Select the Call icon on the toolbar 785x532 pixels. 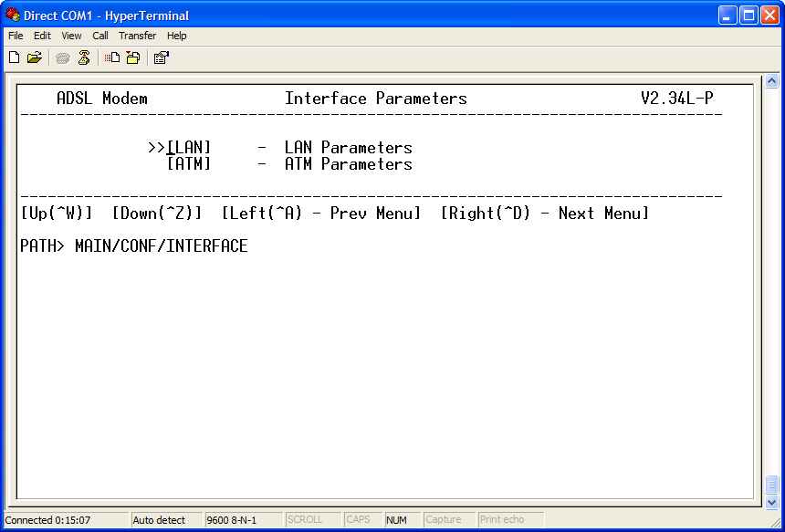pos(62,57)
